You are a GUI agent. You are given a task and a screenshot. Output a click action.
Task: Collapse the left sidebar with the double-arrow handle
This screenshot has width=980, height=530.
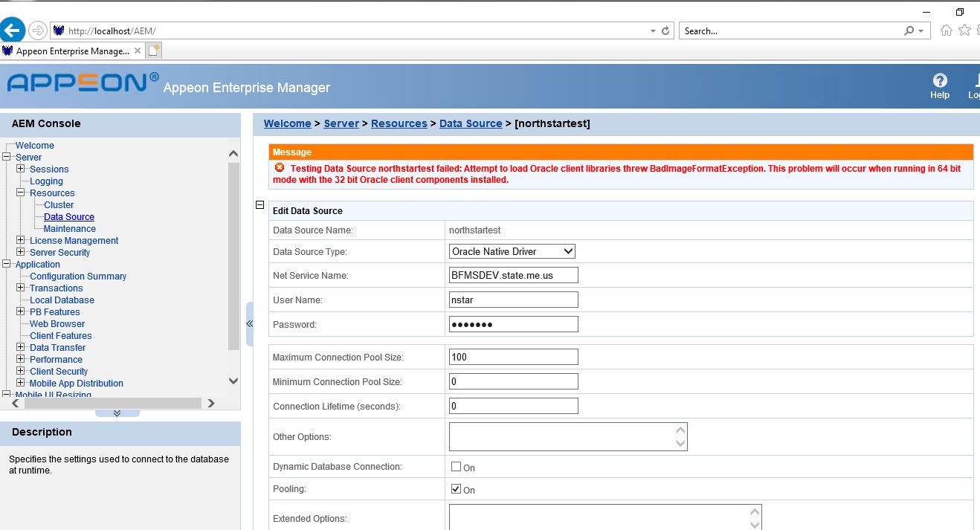click(x=250, y=323)
